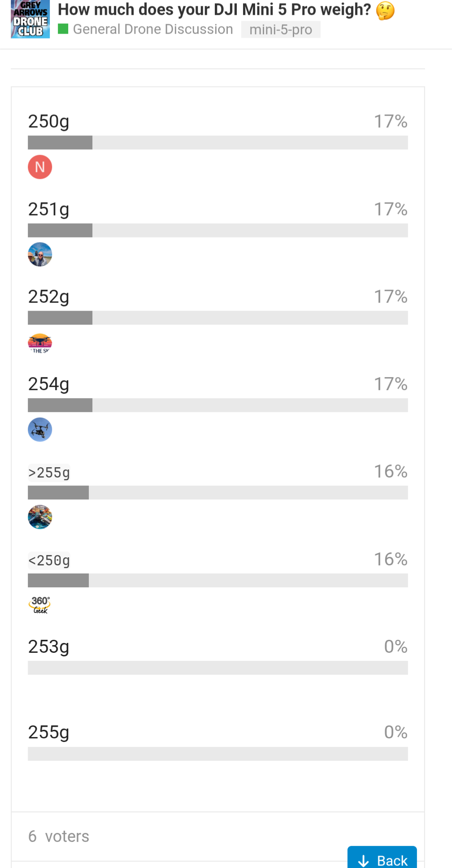Click the 252g result bar
452x868 pixels.
(x=218, y=318)
